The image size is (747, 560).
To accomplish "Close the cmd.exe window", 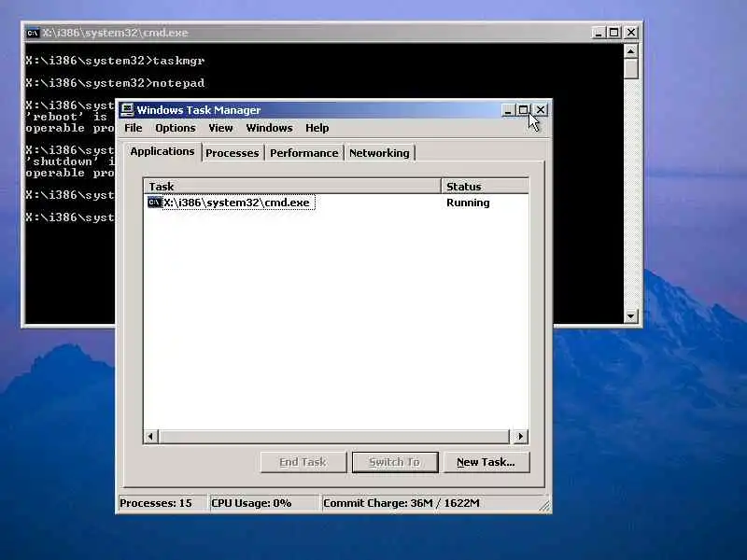I will point(631,33).
